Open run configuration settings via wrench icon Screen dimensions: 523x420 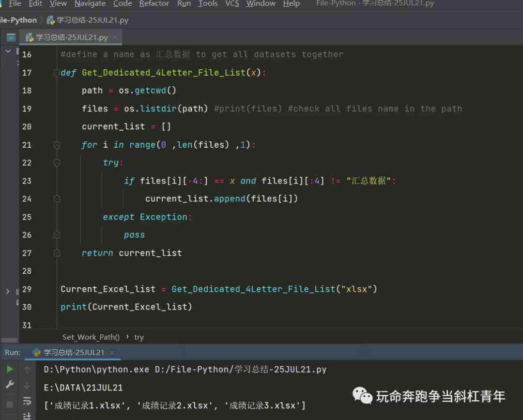10,385
